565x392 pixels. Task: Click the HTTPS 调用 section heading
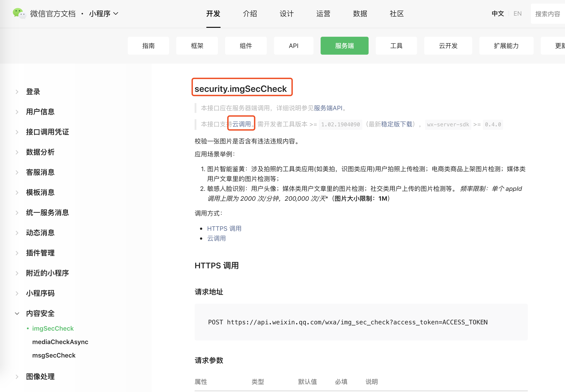tap(217, 266)
